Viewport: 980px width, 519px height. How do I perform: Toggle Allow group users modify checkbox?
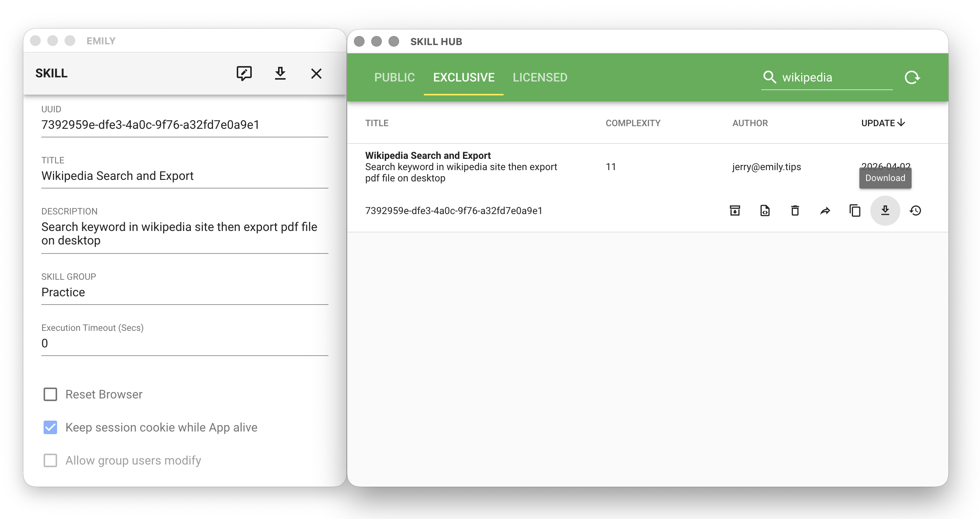point(50,460)
